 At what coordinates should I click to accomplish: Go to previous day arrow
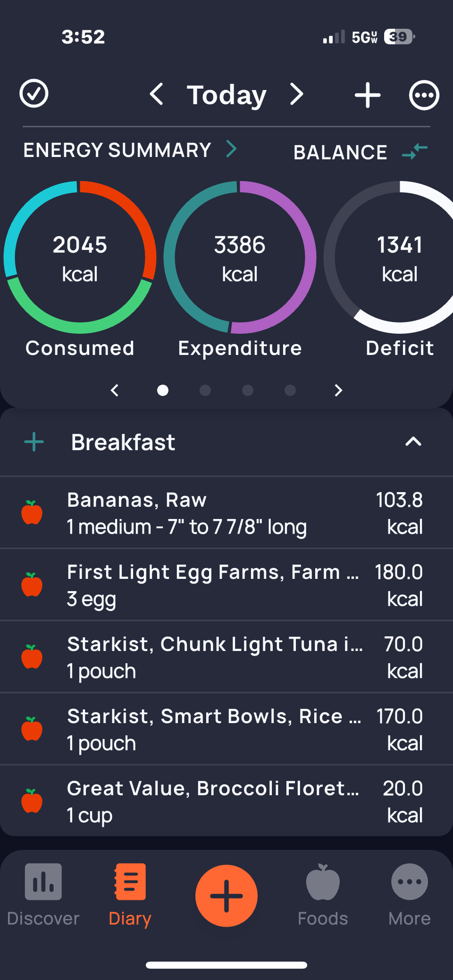[157, 94]
